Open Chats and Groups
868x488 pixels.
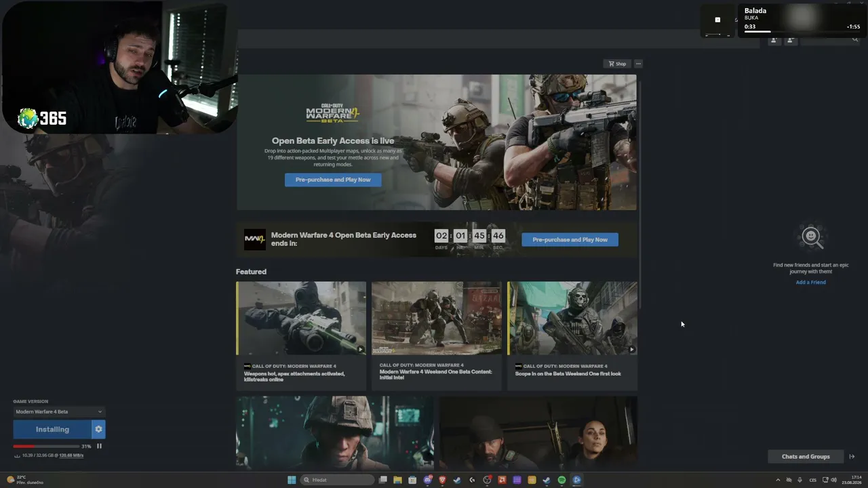806,457
